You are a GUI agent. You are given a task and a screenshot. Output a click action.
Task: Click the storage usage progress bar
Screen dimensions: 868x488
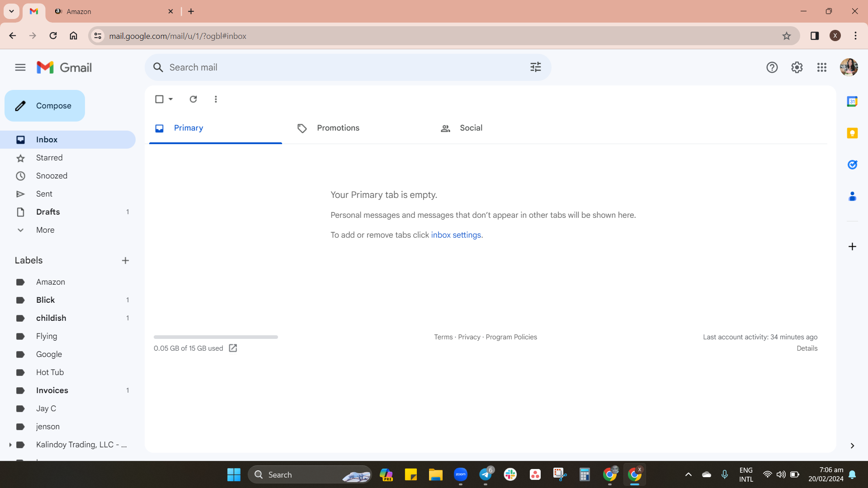[216, 337]
